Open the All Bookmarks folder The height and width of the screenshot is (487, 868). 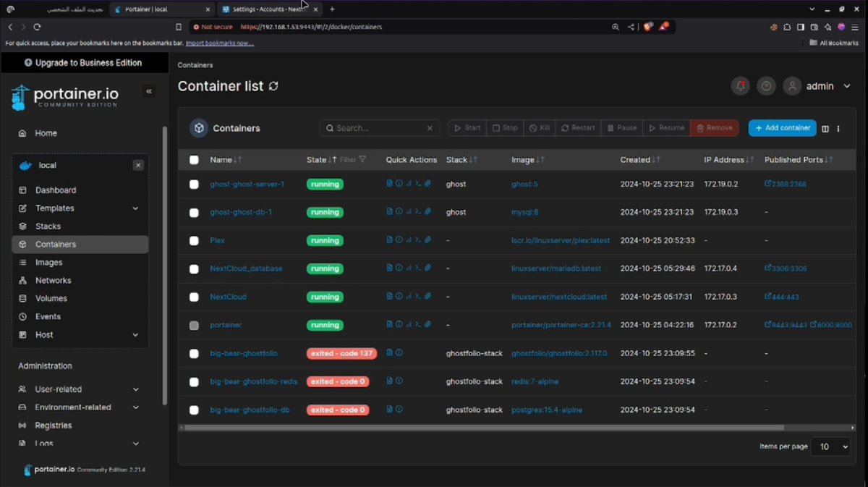click(833, 43)
